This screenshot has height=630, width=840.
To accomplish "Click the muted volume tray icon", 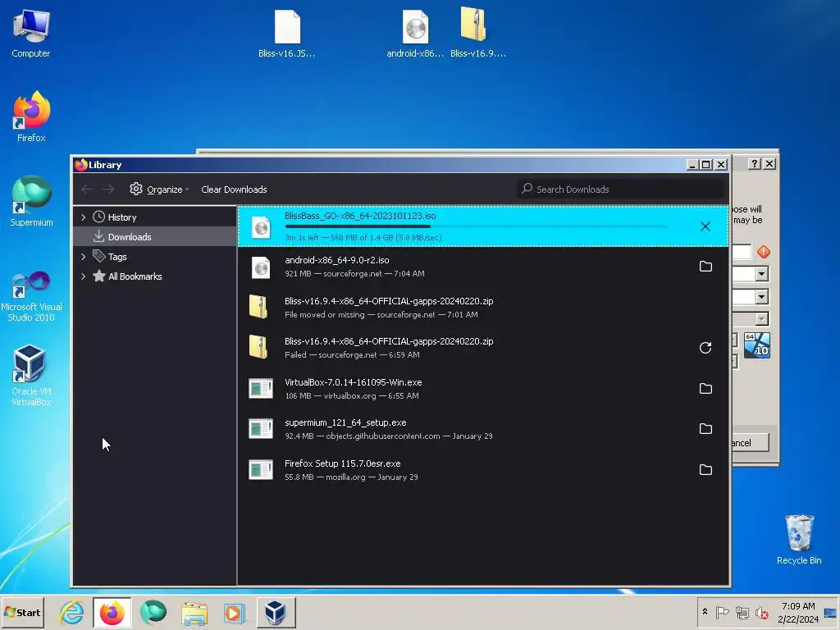I will click(761, 612).
